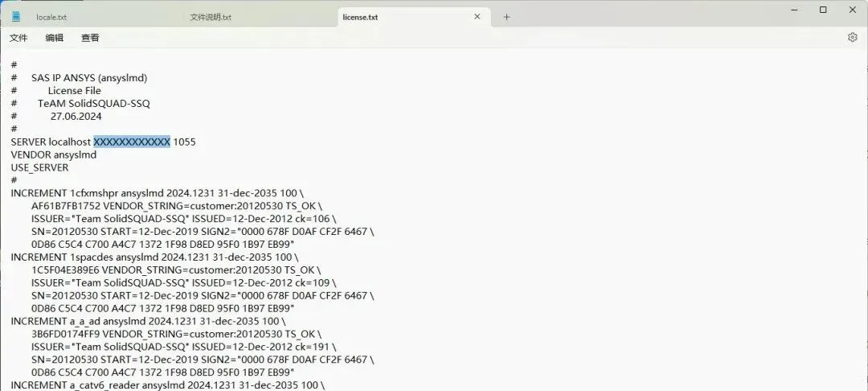Image resolution: width=868 pixels, height=391 pixels.
Task: Click the INCREMENT 1cfxmshpr line
Action: pyautogui.click(x=158, y=193)
